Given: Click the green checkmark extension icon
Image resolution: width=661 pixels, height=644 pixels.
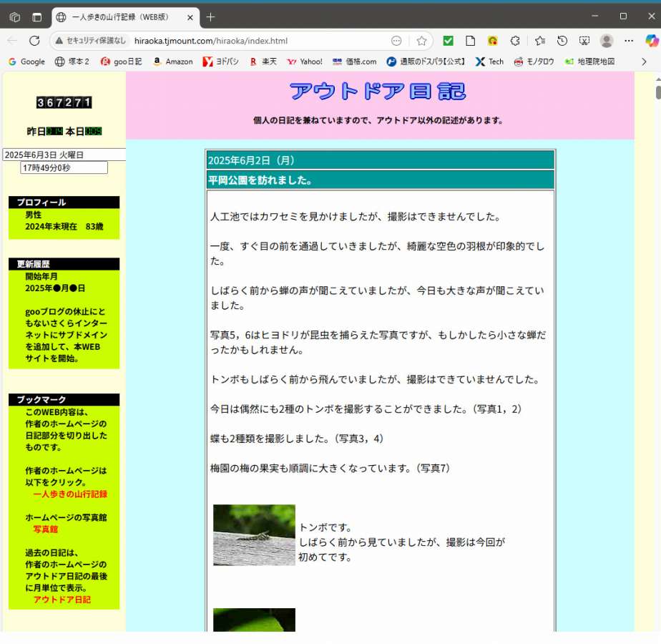Looking at the screenshot, I should [448, 41].
